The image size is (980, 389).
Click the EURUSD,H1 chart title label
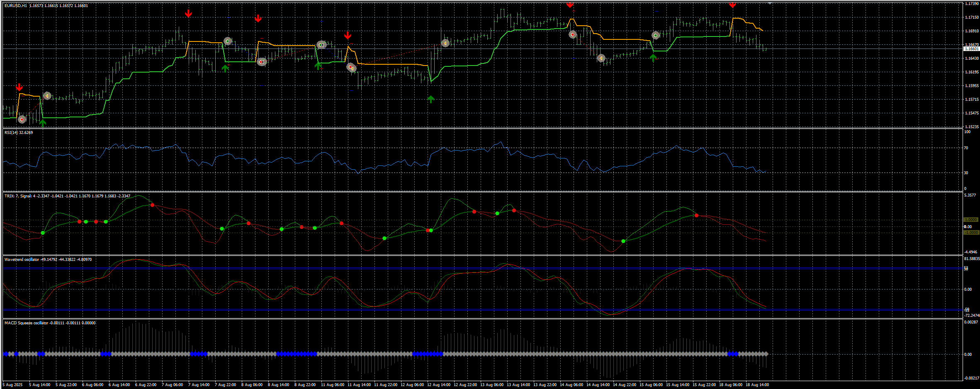click(16, 6)
